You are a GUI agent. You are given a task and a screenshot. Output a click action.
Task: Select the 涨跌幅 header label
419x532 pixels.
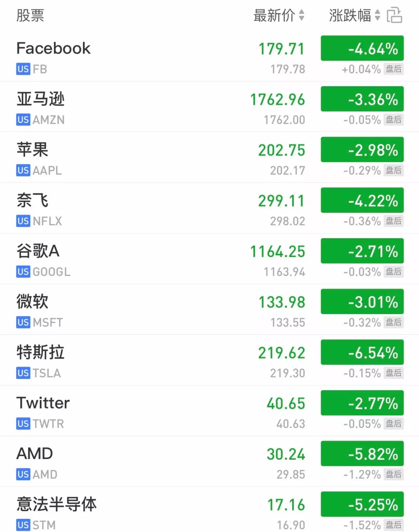point(350,16)
